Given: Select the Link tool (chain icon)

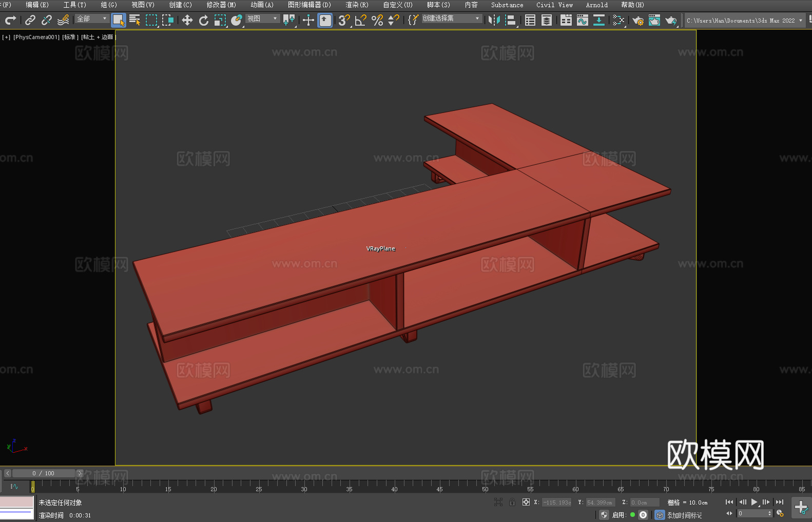Looking at the screenshot, I should tap(30, 20).
